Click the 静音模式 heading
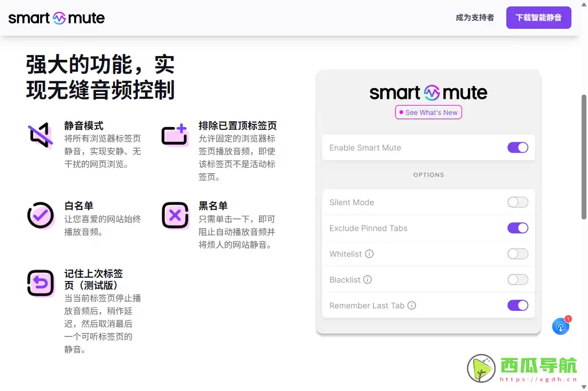 [84, 126]
